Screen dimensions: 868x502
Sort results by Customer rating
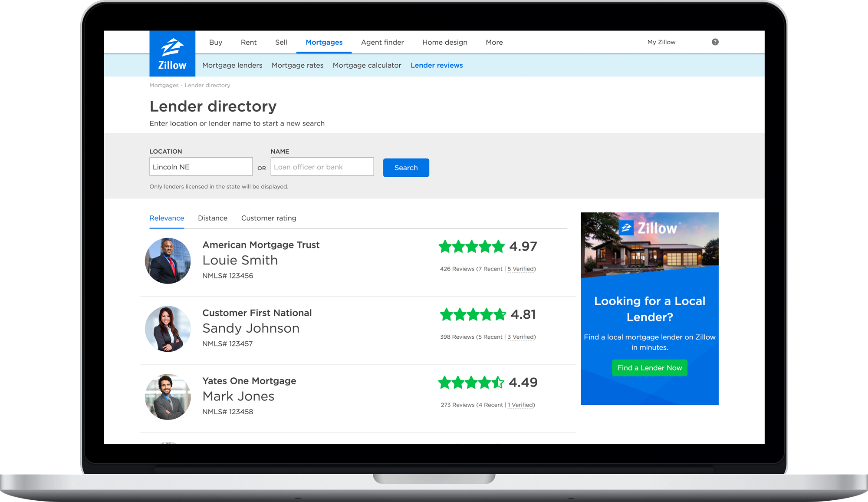(x=269, y=218)
